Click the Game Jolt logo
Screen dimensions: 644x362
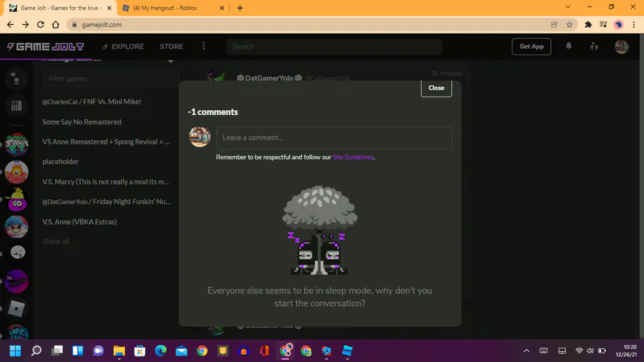click(46, 47)
